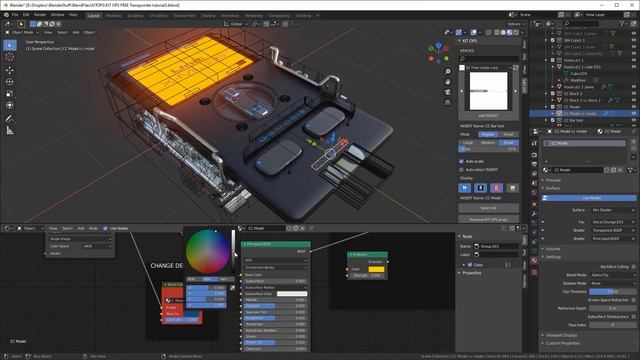Screen dimensions: 640x360
Task: Open the viewport Add menu
Action: (x=76, y=32)
